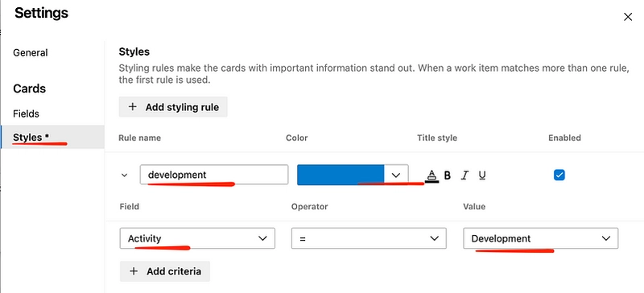Toggle underline title style
644x293 pixels.
(x=482, y=176)
